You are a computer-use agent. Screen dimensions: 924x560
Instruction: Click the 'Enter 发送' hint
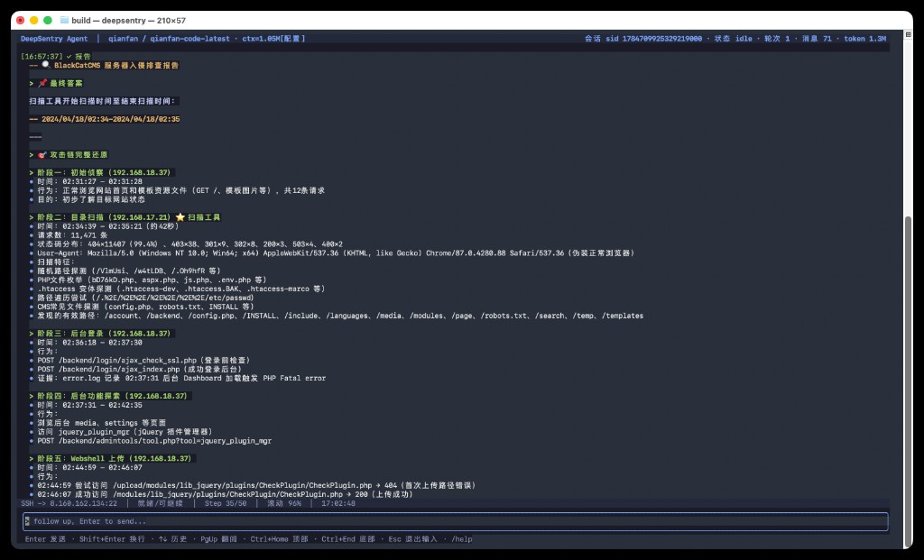(x=45, y=538)
